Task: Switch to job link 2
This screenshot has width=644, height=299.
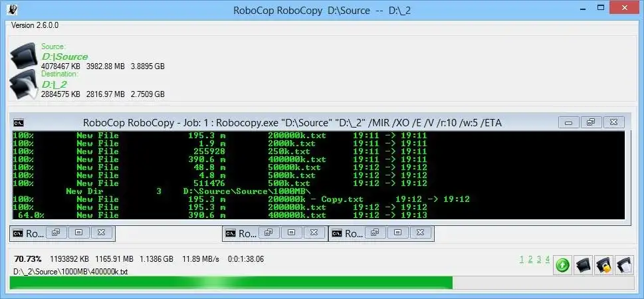Action: point(530,259)
